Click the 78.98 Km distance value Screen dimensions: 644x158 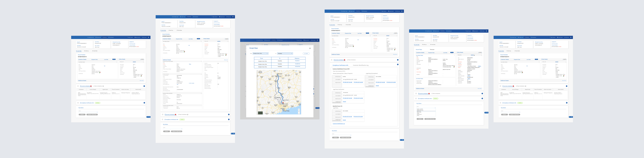tap(297, 61)
